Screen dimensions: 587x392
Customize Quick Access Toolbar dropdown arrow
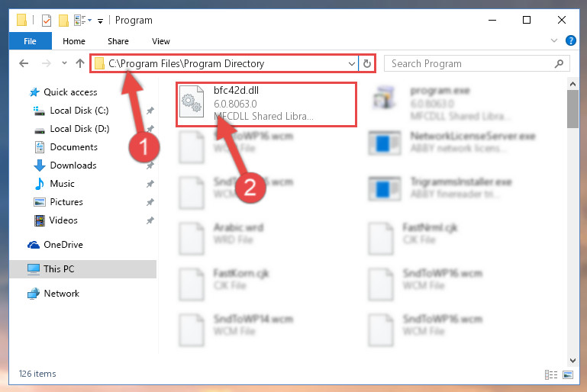(x=100, y=21)
